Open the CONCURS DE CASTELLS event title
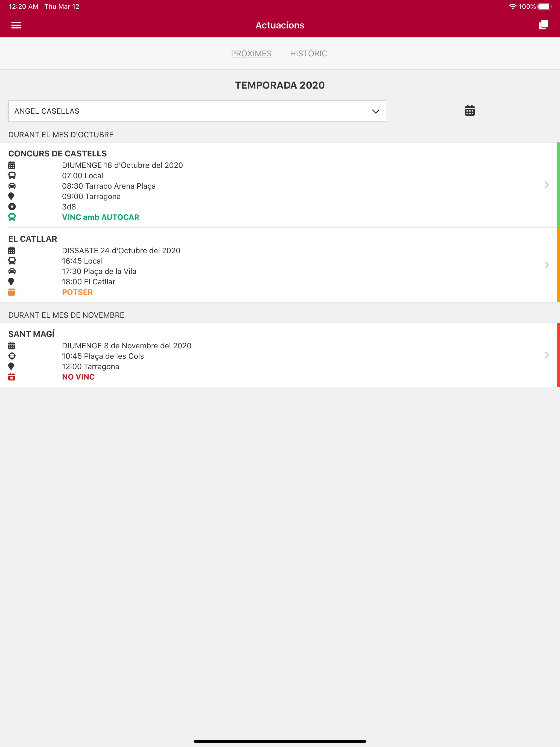 click(x=57, y=154)
